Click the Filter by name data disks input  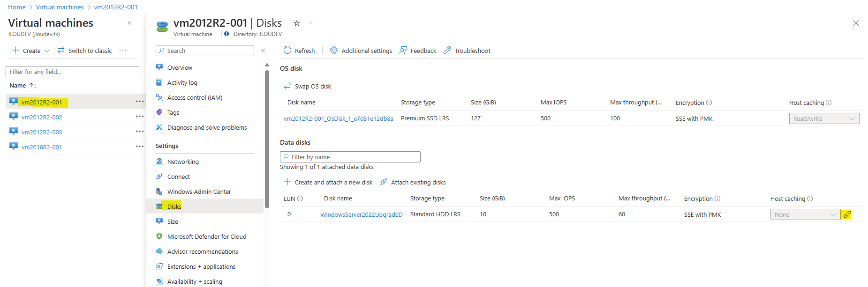tap(350, 157)
